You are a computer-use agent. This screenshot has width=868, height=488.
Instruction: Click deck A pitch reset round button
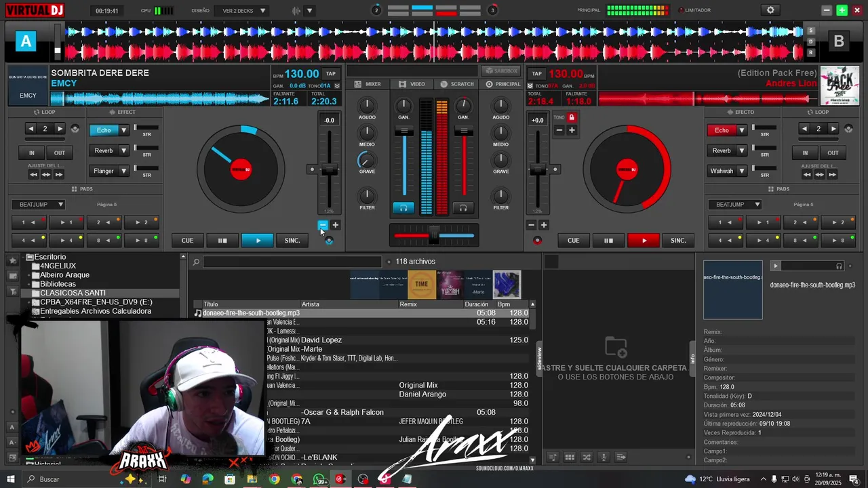pyautogui.click(x=329, y=241)
